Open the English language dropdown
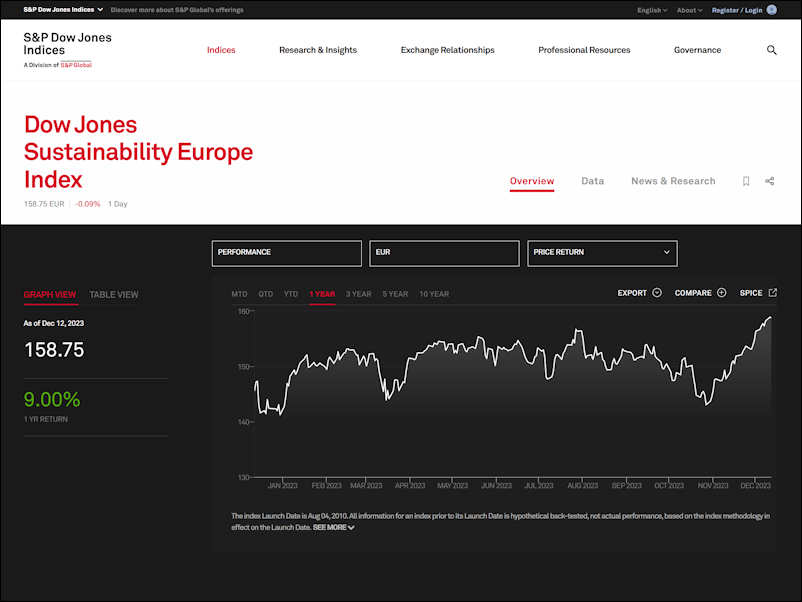Screen dimensions: 802x602 tap(652, 10)
